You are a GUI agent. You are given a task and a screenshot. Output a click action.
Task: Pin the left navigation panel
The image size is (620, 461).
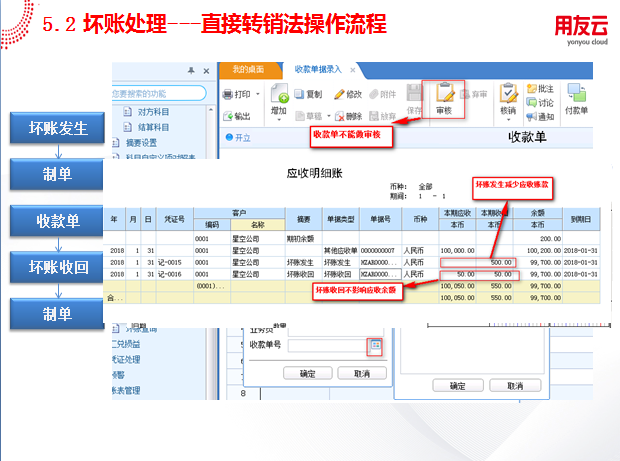pos(191,71)
